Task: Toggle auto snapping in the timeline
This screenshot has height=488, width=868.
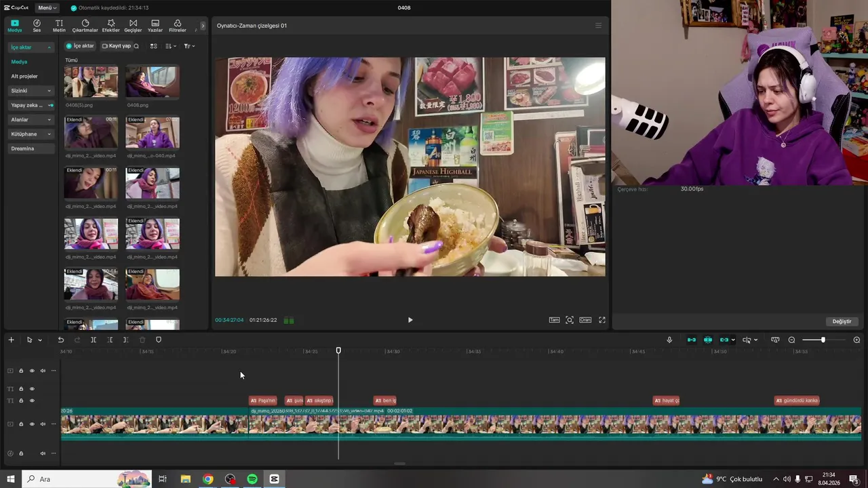Action: tap(708, 340)
